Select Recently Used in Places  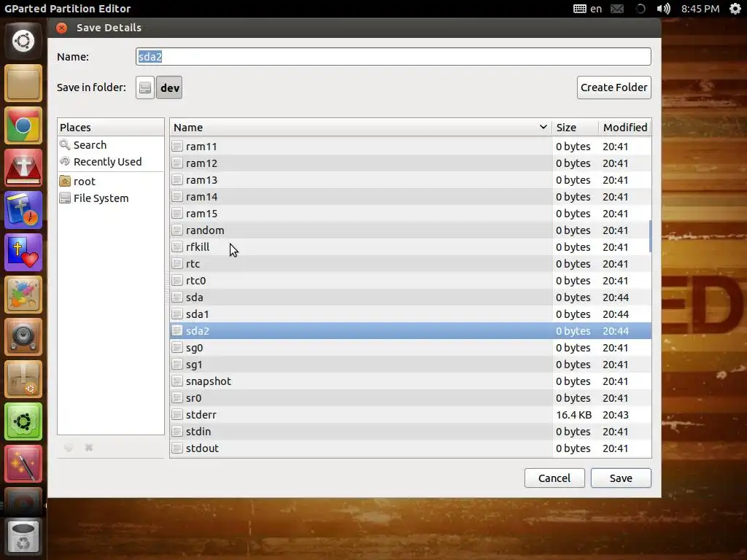(x=111, y=161)
